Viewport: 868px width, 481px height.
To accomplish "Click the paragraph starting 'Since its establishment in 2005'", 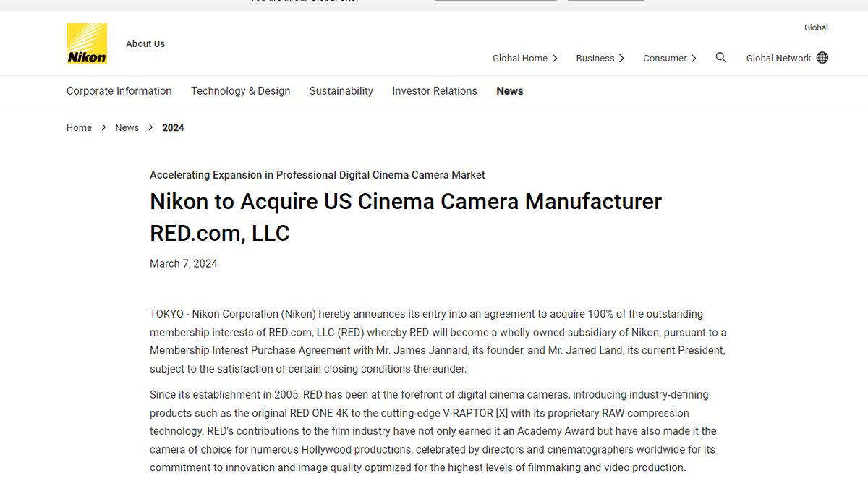I will [x=433, y=431].
